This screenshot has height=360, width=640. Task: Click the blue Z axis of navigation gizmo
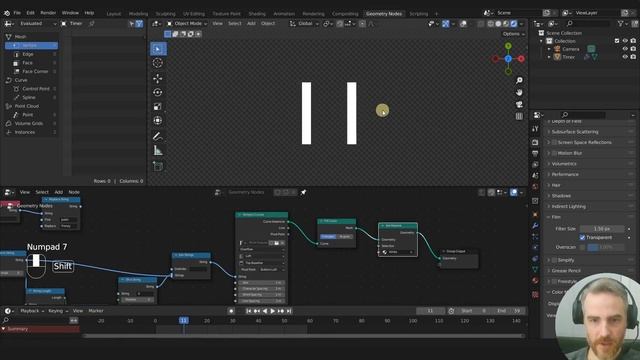pyautogui.click(x=508, y=59)
